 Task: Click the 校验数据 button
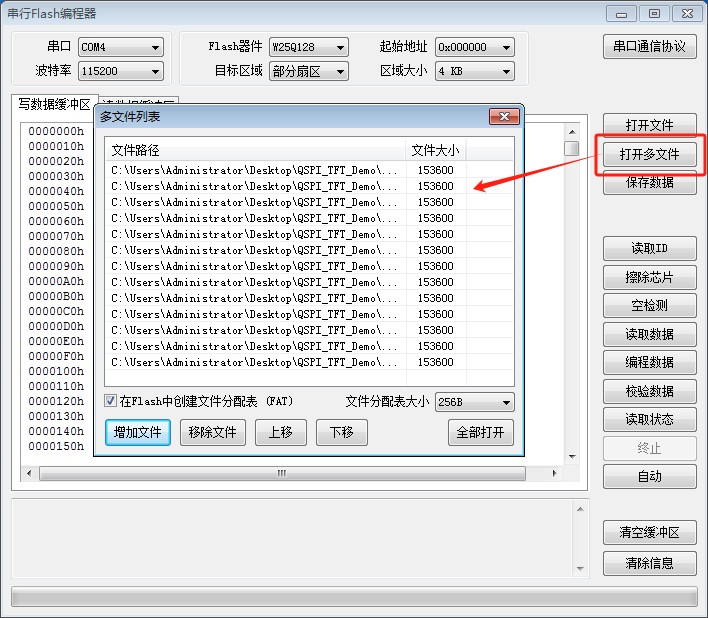point(649,391)
